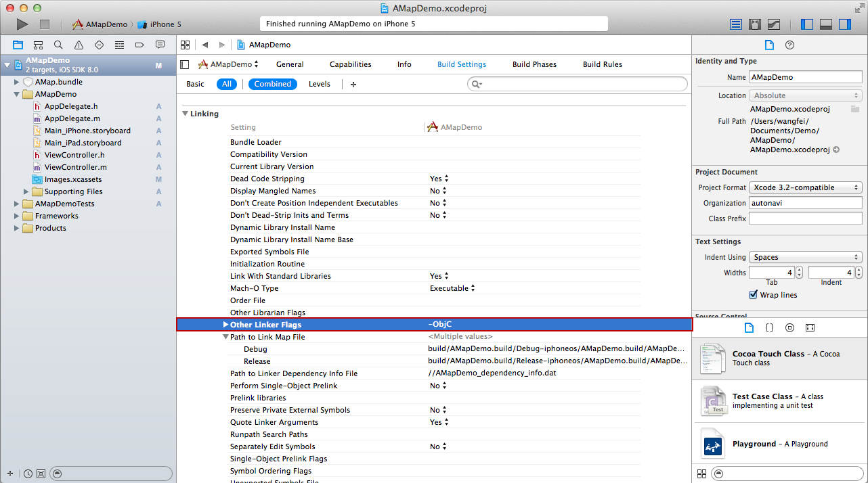Add a new file with the plus button
This screenshot has width=868, height=483.
(x=9, y=474)
